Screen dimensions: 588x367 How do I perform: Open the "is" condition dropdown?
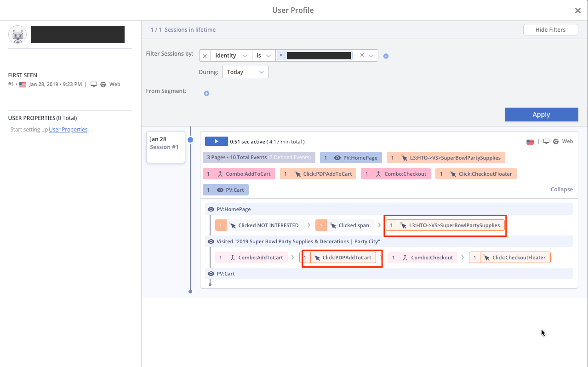[263, 55]
